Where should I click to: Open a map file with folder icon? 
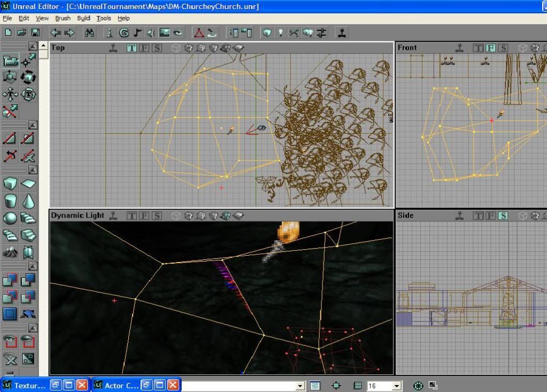pos(21,33)
